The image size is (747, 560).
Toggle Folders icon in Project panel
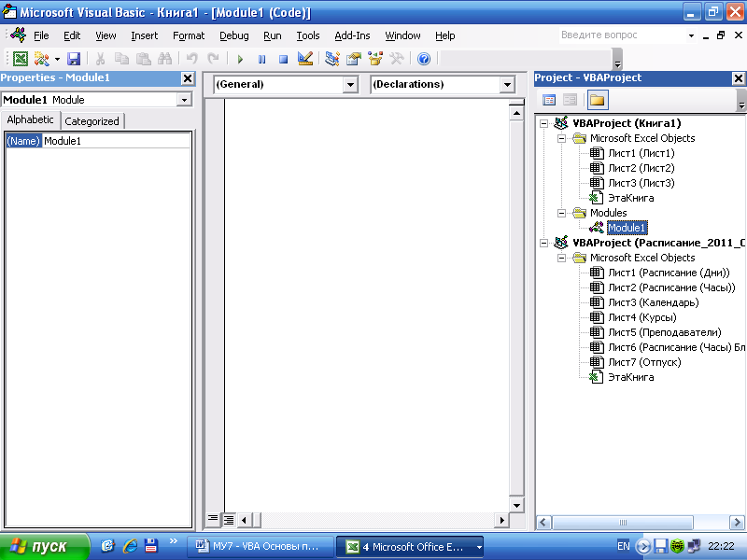pyautogui.click(x=598, y=100)
